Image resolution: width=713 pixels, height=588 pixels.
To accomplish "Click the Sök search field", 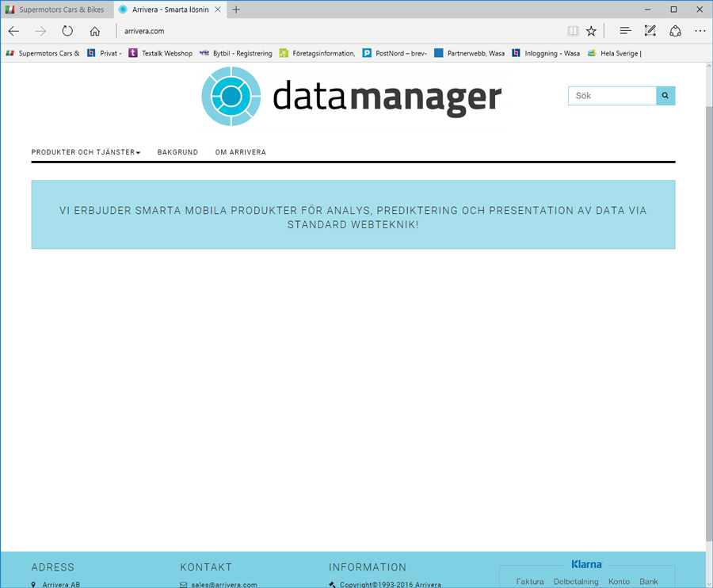I will [612, 96].
